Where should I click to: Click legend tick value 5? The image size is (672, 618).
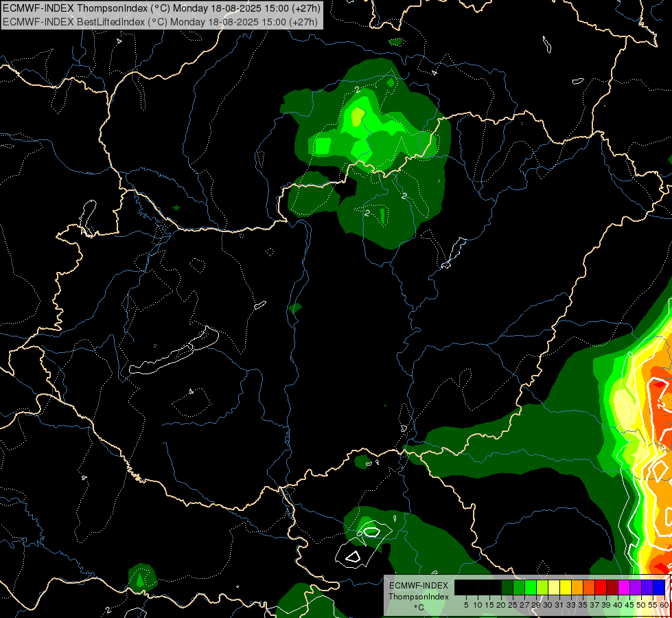point(466,605)
